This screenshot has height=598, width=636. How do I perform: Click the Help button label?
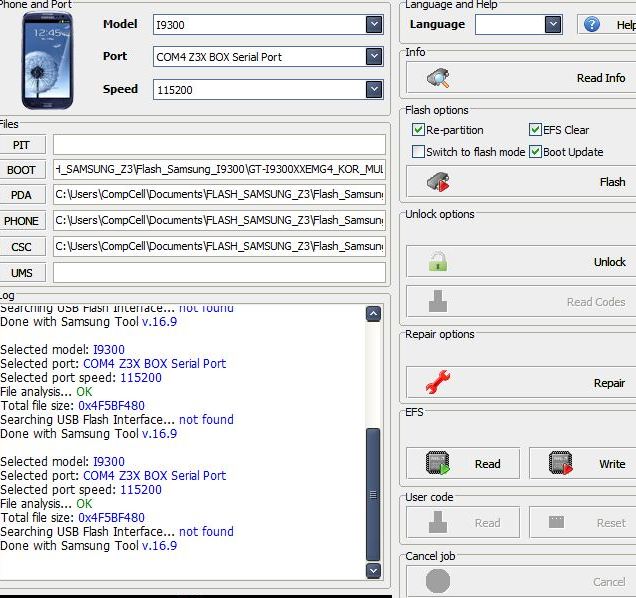pyautogui.click(x=626, y=25)
